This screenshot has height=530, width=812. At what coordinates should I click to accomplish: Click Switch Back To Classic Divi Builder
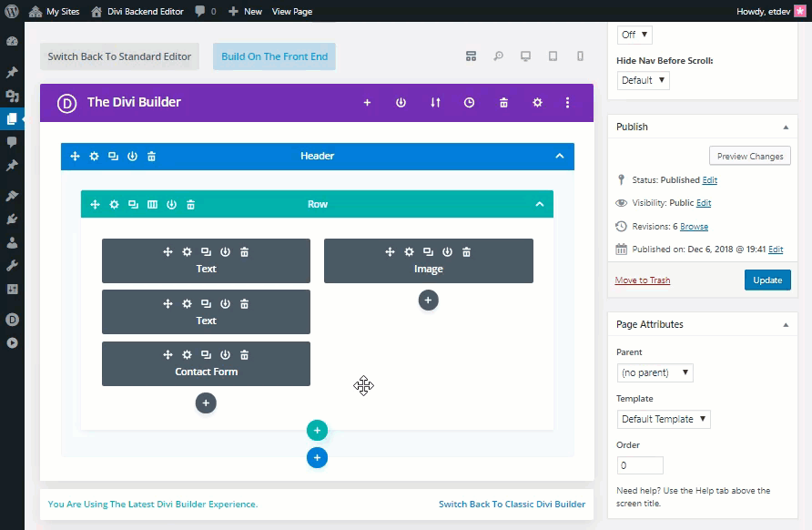(513, 505)
